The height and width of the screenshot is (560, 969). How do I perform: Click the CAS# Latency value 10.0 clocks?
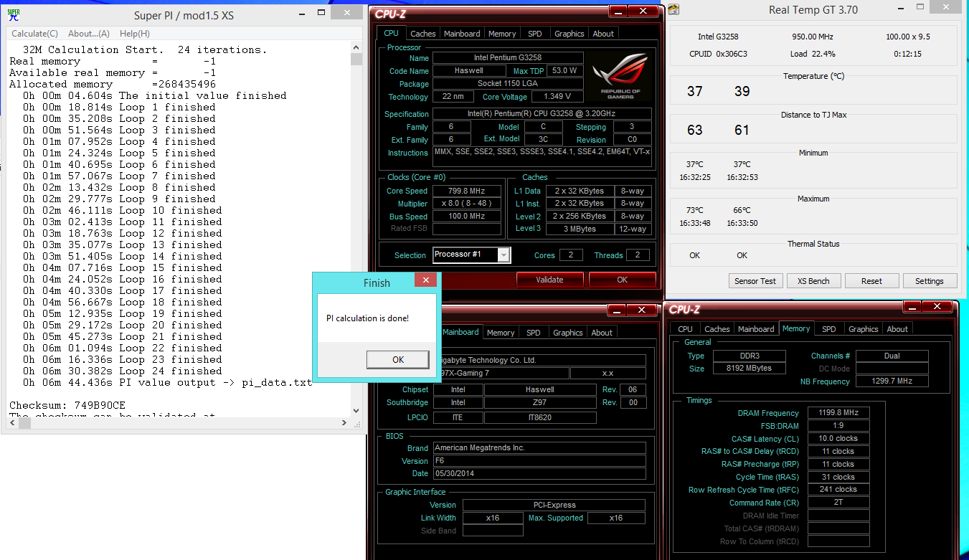pos(838,438)
